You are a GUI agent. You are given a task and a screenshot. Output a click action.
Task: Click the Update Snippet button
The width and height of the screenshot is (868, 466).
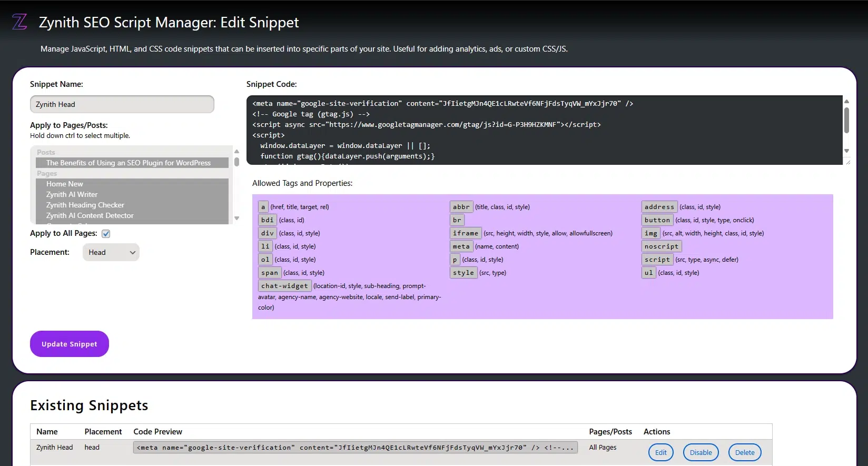pyautogui.click(x=70, y=344)
